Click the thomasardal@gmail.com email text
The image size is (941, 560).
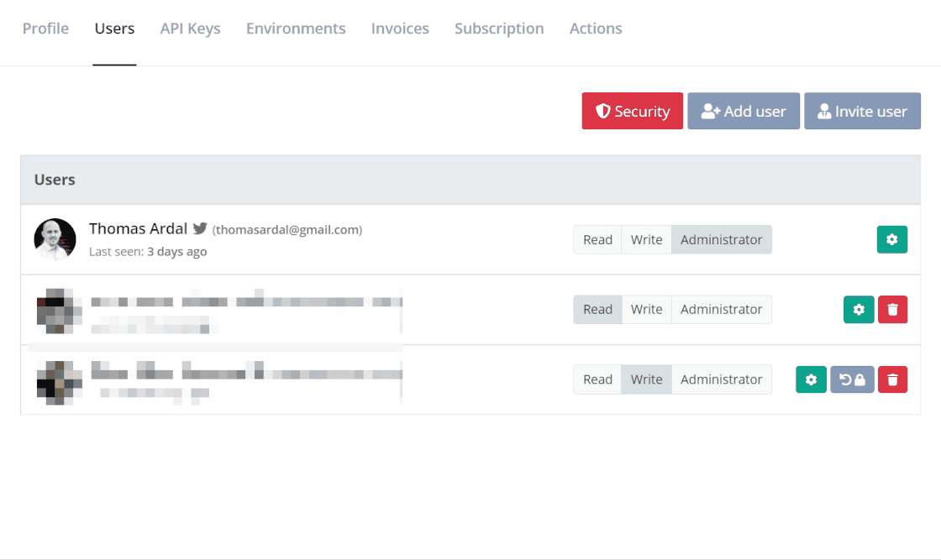pos(287,230)
